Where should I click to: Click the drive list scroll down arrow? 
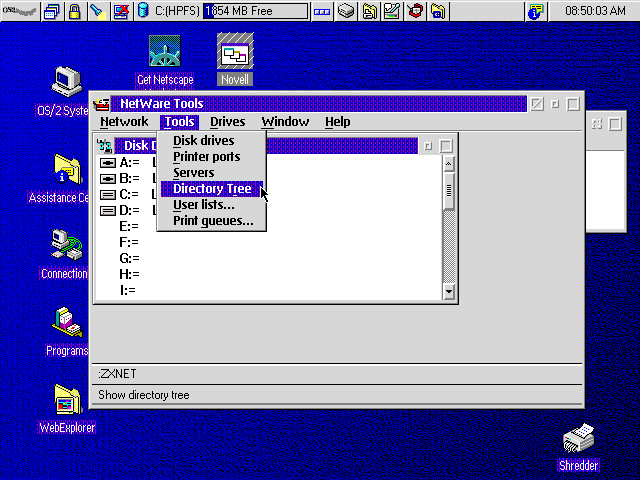coord(449,291)
